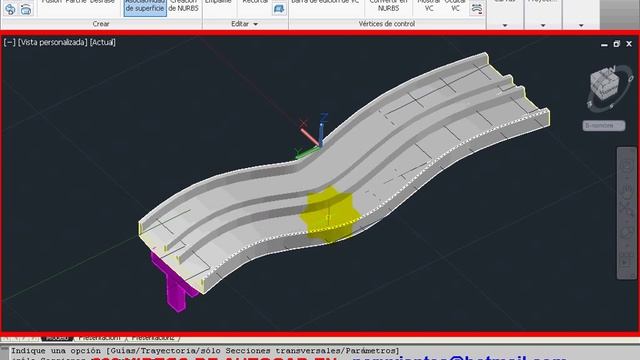Open the Crear panel title
Image resolution: width=640 pixels, height=360 pixels.
(101, 24)
